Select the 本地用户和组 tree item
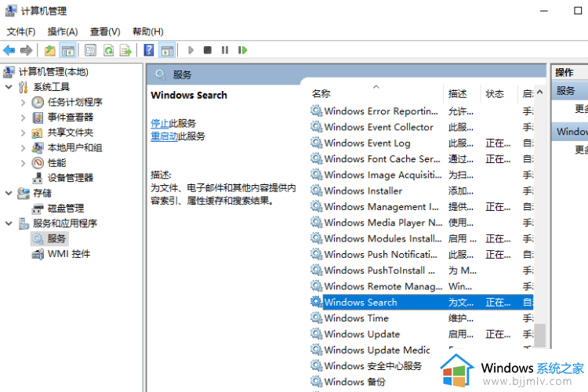Screen dimensions: 588x392 click(74, 148)
